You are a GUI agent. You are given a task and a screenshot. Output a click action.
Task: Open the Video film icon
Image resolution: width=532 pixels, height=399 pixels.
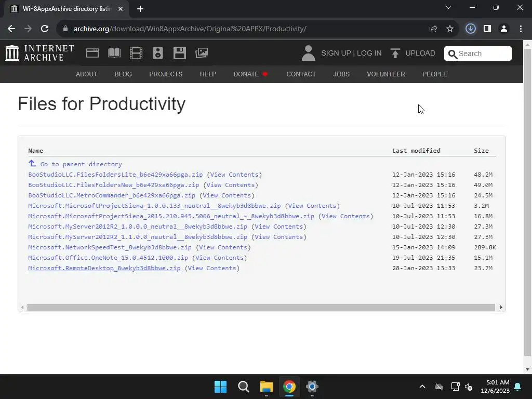click(136, 53)
